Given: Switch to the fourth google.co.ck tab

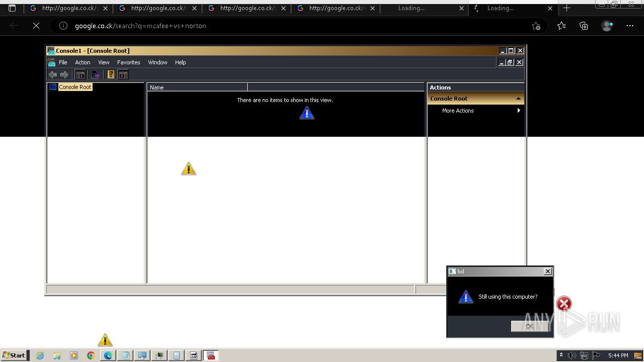Looking at the screenshot, I should coord(336,8).
